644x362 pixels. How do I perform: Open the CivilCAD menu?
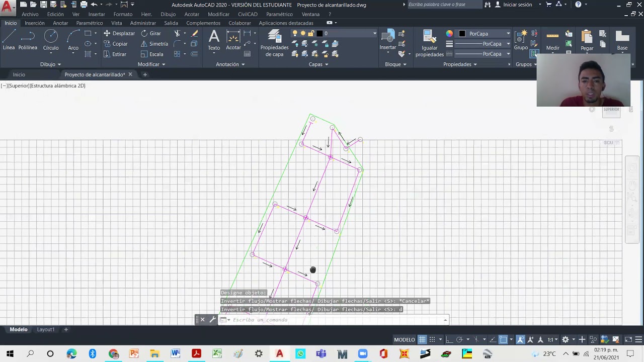click(248, 14)
